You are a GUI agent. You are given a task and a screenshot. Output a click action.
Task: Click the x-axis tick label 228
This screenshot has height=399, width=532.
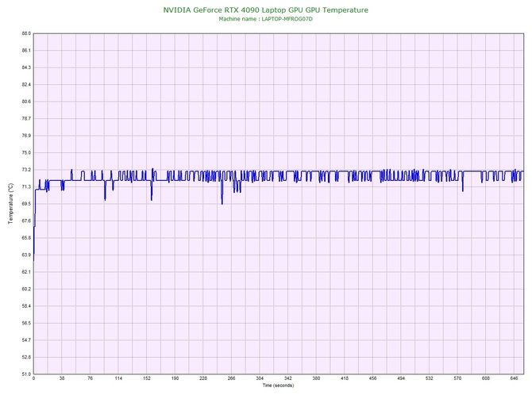point(203,378)
